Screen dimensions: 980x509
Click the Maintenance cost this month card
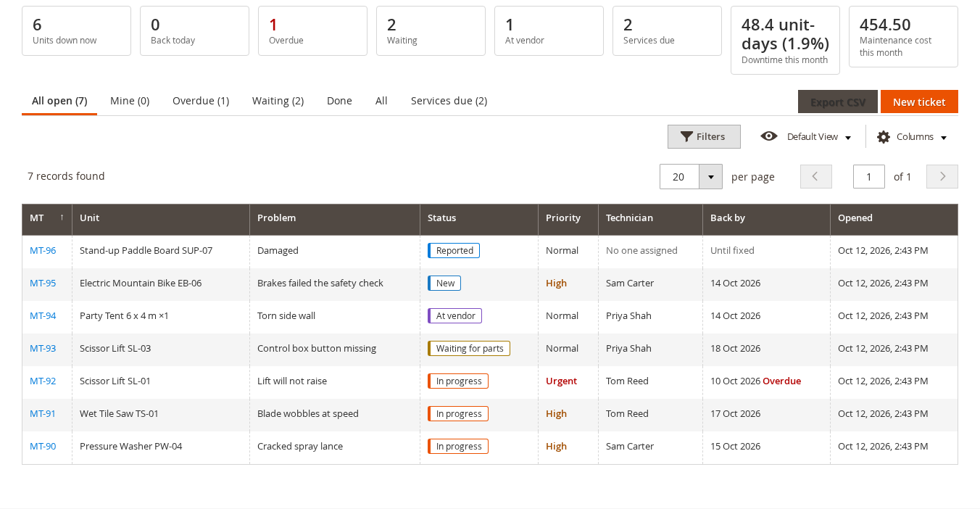903,36
